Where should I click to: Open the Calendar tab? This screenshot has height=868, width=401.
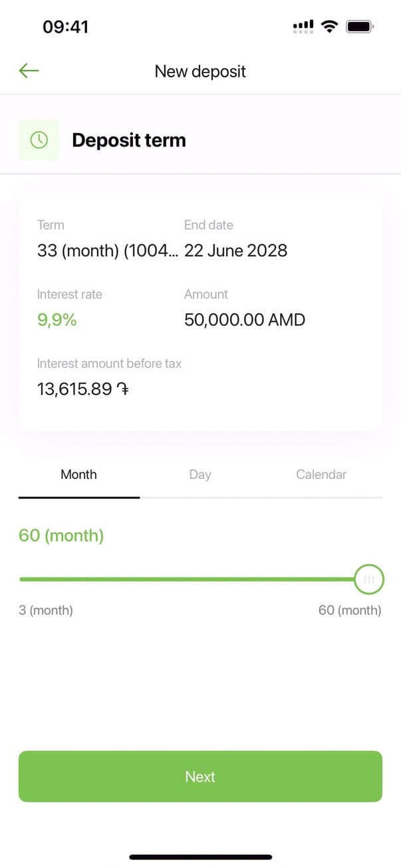pyautogui.click(x=321, y=475)
